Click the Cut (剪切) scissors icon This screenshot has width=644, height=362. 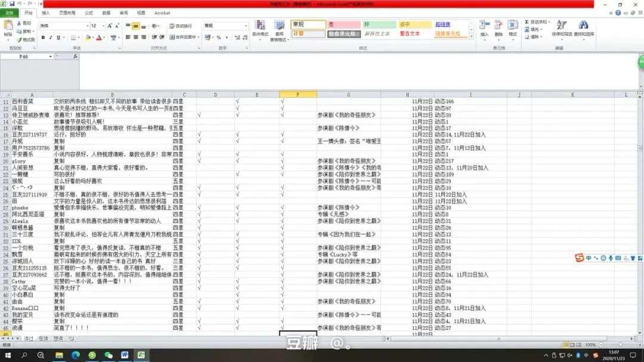pyautogui.click(x=19, y=23)
